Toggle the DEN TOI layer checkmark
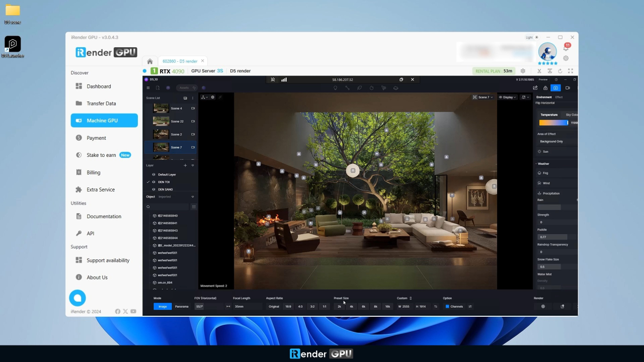 (148, 182)
